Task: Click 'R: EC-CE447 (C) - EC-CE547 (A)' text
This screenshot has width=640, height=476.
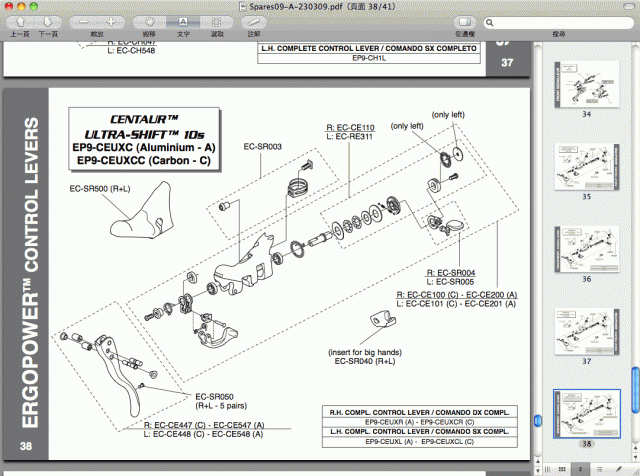Action: pyautogui.click(x=204, y=425)
